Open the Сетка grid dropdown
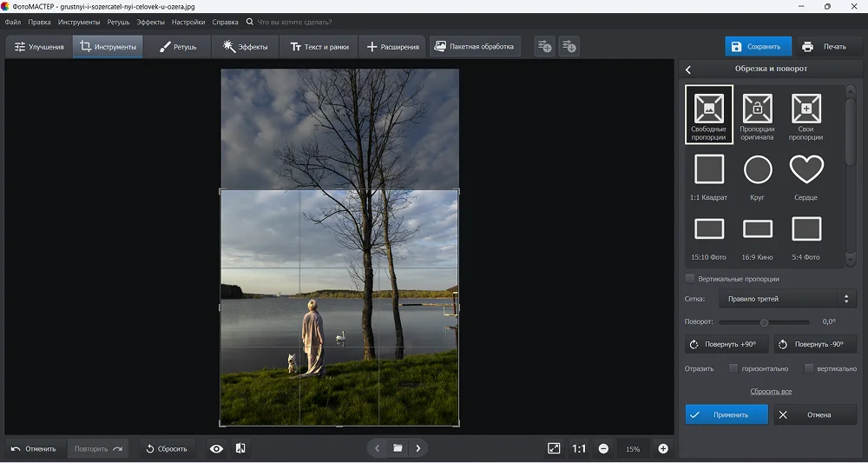This screenshot has height=463, width=868. point(787,299)
